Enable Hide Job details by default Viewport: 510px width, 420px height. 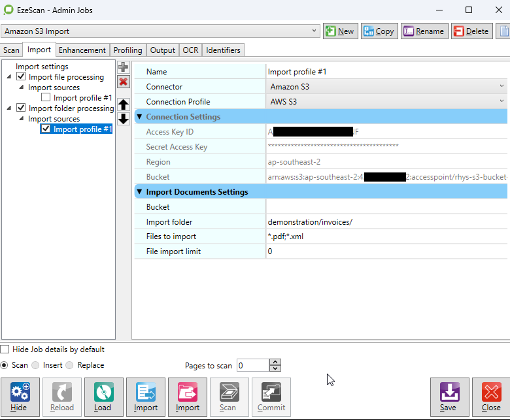pyautogui.click(x=5, y=349)
